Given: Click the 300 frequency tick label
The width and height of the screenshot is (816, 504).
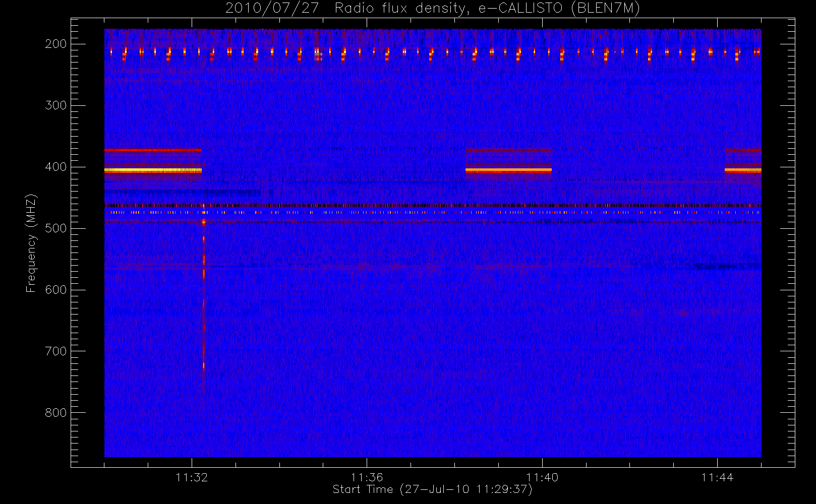Looking at the screenshot, I should (x=55, y=105).
